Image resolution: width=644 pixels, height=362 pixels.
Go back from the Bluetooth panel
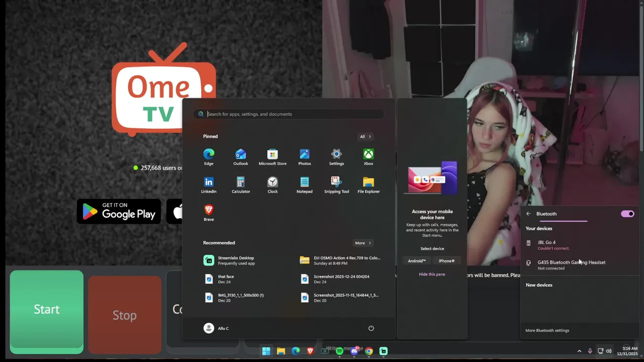[528, 214]
